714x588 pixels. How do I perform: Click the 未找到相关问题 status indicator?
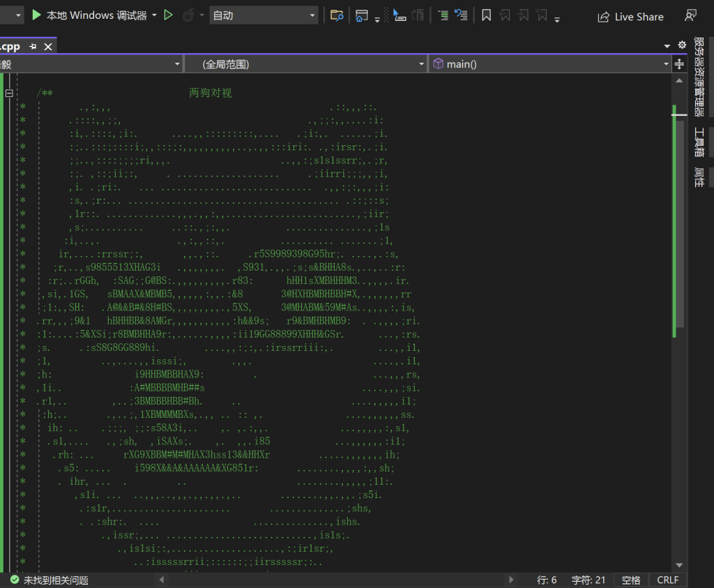(49, 580)
